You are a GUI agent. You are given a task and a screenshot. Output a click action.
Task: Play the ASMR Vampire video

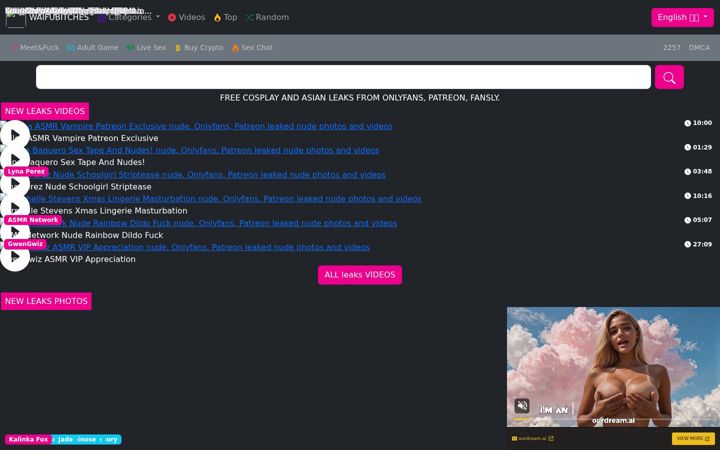15,135
